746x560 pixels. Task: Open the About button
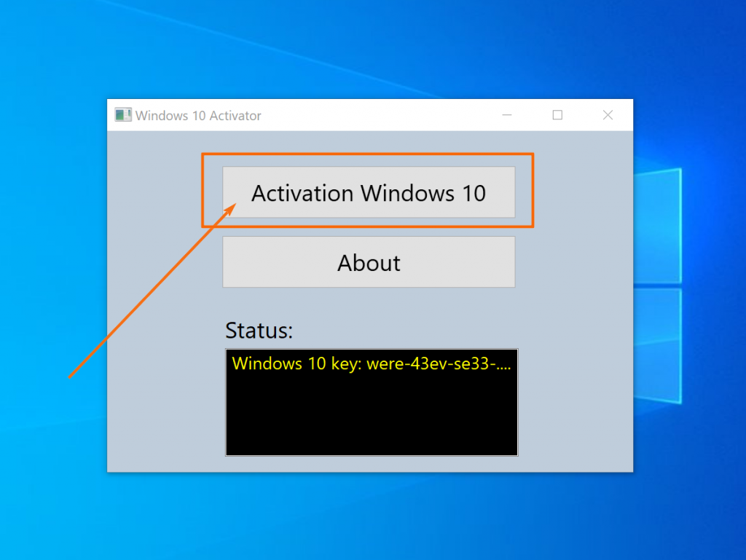pos(369,262)
